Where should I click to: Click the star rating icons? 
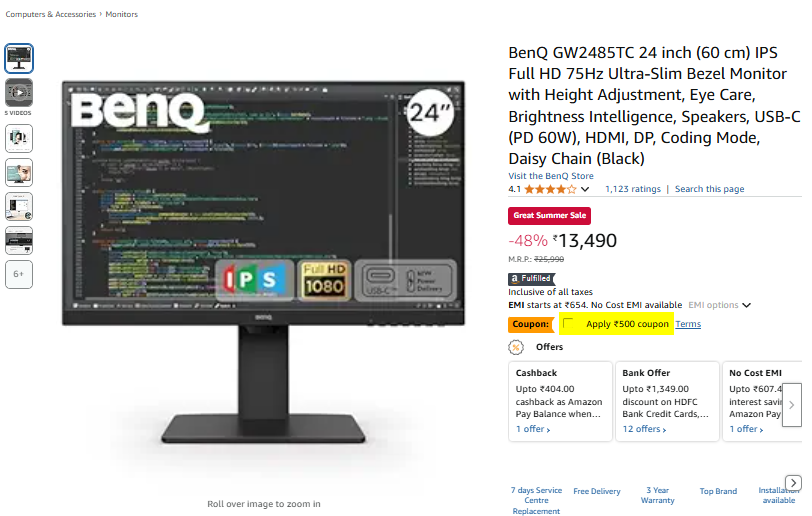click(550, 189)
